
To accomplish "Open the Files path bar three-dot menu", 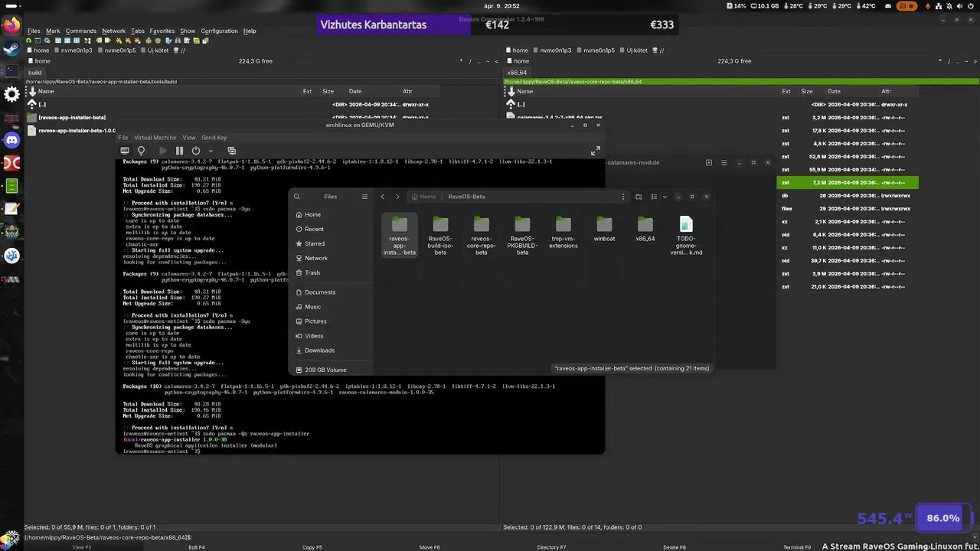I will (x=623, y=197).
